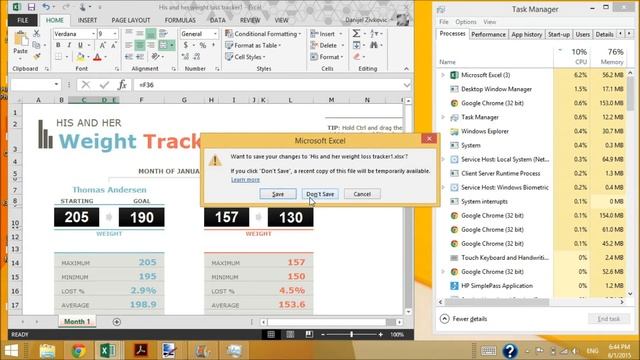This screenshot has height=360, width=640.
Task: Toggle Underline formatting
Action: pyautogui.click(x=80, y=45)
